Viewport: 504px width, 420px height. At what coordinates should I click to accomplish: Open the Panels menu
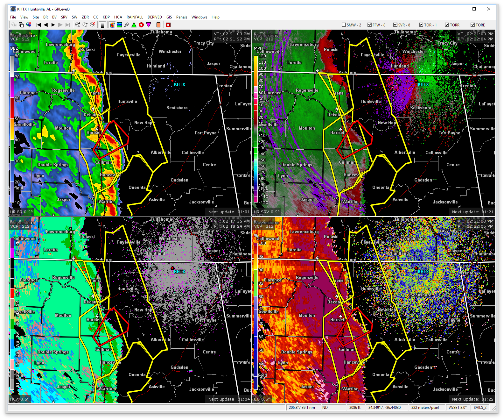(x=181, y=17)
